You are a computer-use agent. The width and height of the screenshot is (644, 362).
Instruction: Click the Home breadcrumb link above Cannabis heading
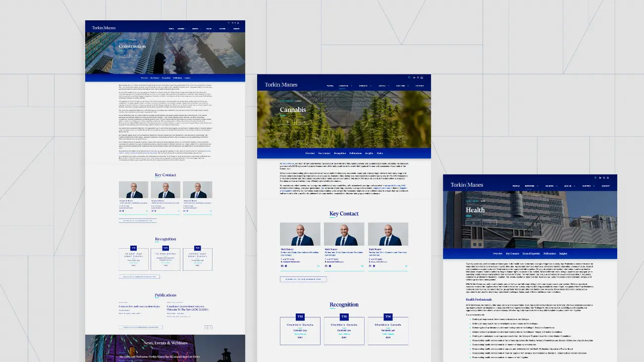click(282, 101)
